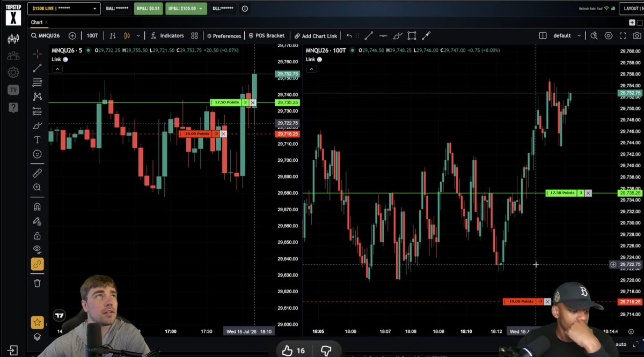Select the text annotation tool
This screenshot has height=357, width=644.
[x=37, y=140]
